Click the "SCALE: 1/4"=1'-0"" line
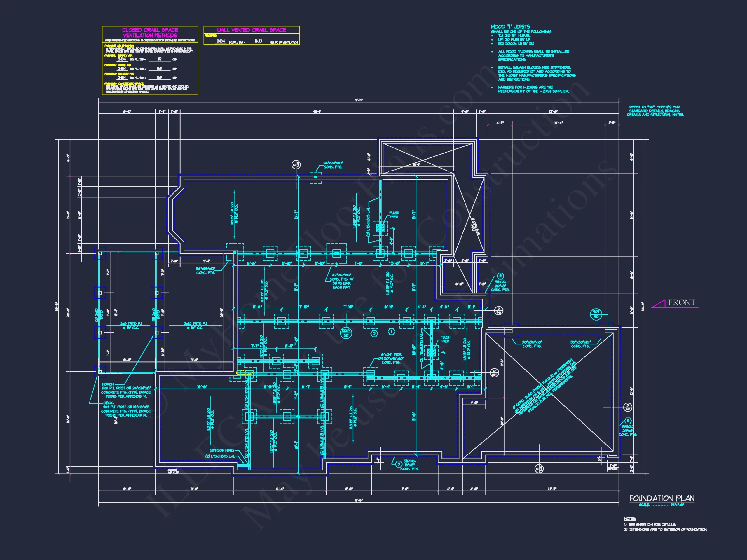747x560 pixels. [661, 505]
